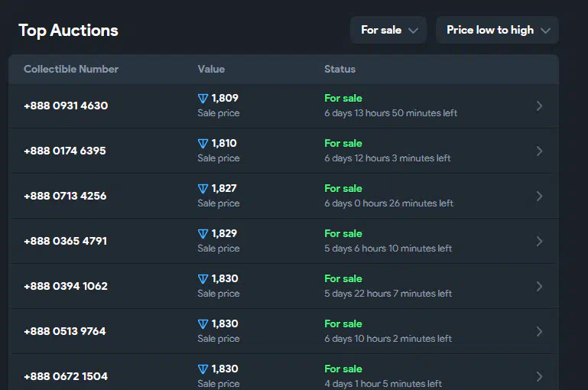588x390 pixels.
Task: Click the TON icon beside price 1,809
Action: pos(203,99)
